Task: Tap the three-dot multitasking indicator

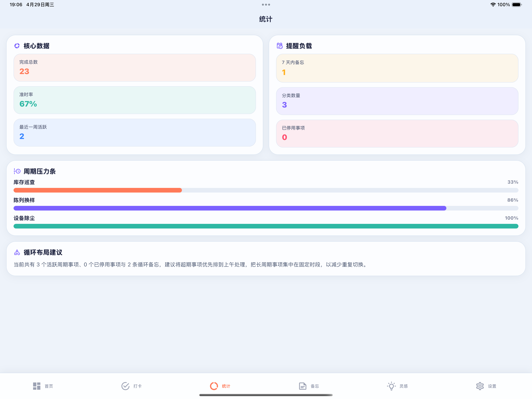Action: pos(266,5)
